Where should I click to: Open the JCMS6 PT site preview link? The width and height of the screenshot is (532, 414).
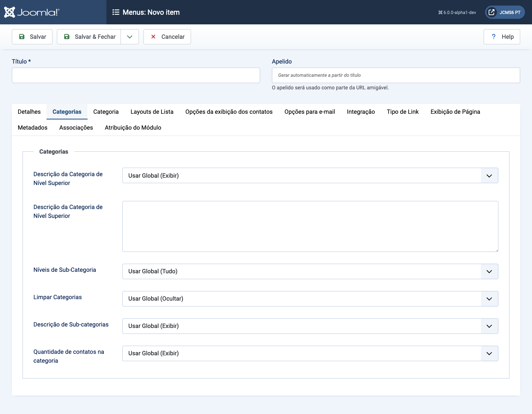coord(505,12)
